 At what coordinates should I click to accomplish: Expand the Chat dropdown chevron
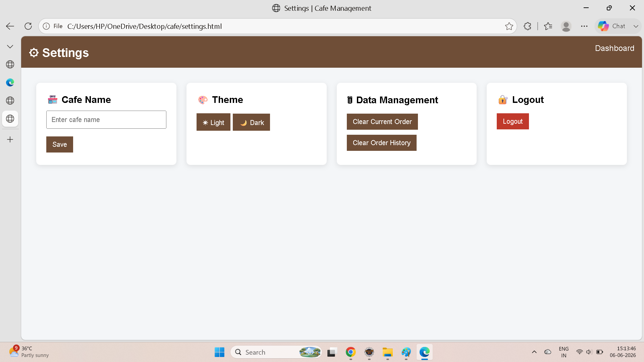(636, 26)
